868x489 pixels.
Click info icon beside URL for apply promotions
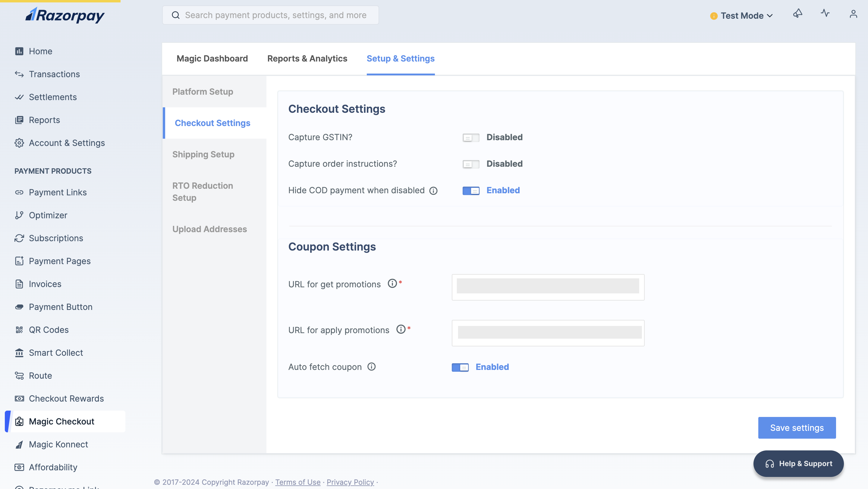point(401,329)
